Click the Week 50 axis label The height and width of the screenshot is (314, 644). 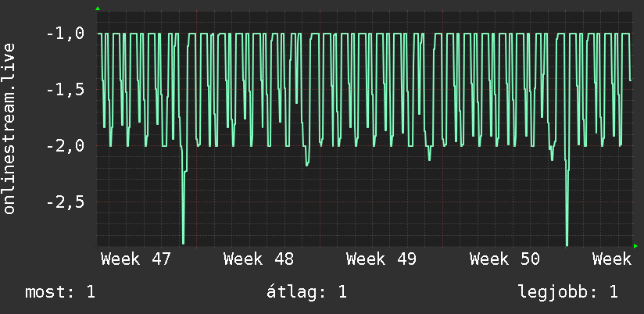(x=504, y=259)
